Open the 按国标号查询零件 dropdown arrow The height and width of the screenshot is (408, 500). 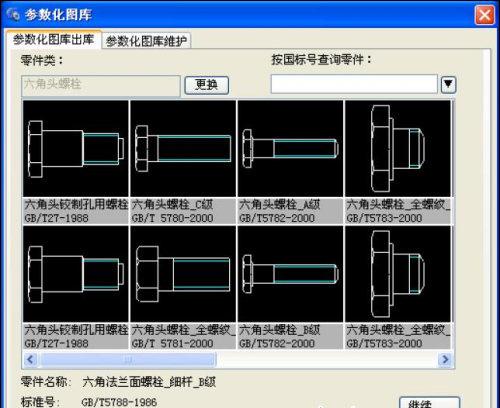(x=448, y=85)
